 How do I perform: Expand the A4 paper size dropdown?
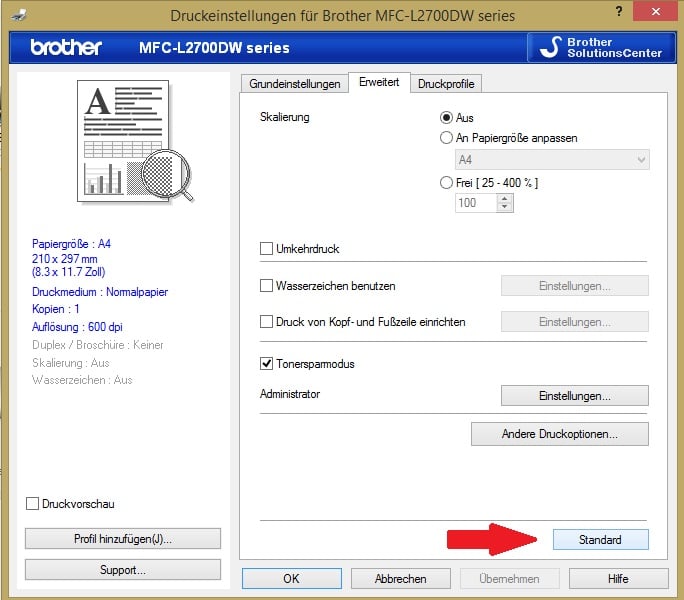(x=551, y=160)
